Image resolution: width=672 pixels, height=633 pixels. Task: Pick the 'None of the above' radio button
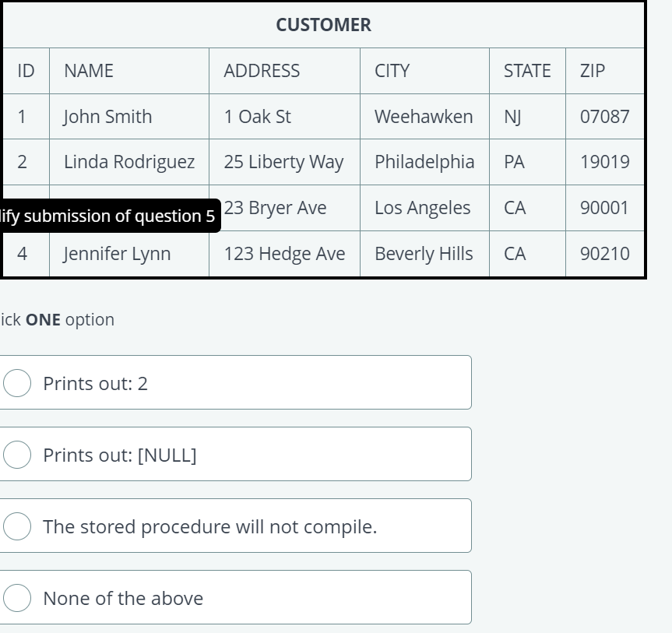pos(17,597)
